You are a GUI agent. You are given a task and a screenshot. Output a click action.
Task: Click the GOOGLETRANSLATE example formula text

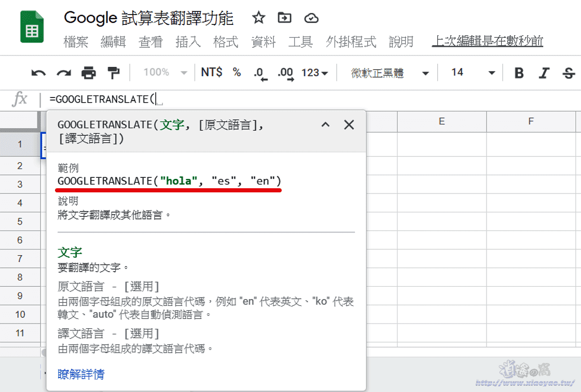tap(169, 181)
